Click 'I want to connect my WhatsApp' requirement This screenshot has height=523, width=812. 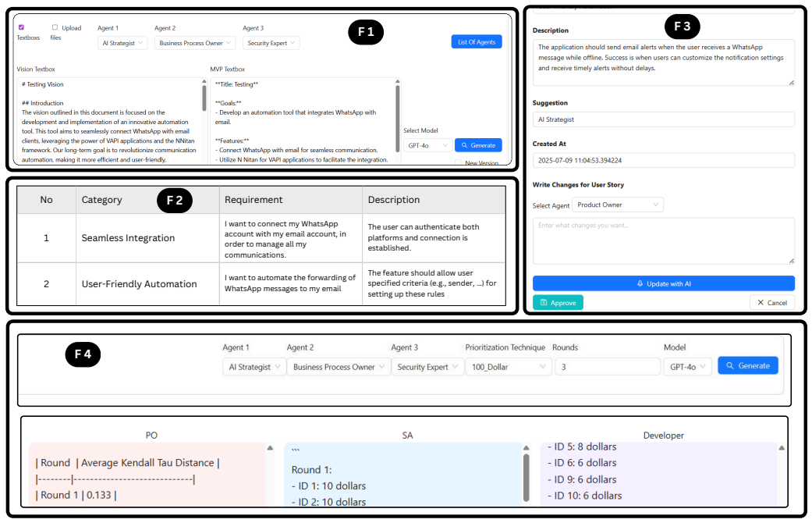tap(291, 238)
